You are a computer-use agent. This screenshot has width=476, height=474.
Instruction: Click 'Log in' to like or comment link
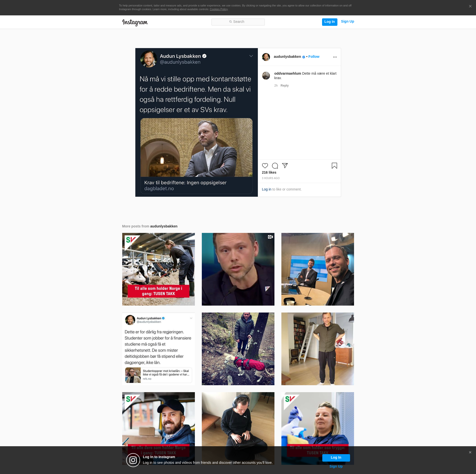click(267, 189)
